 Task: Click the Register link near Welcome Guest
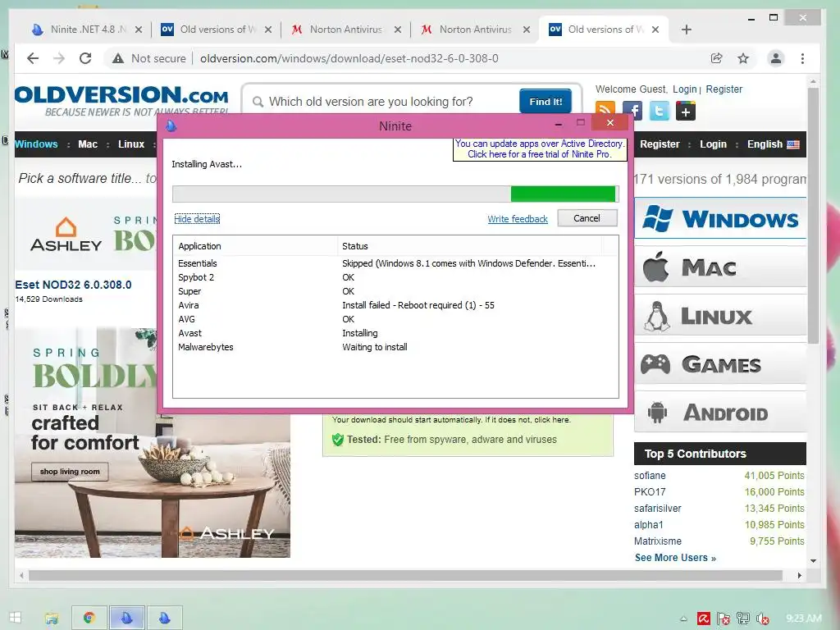[724, 89]
